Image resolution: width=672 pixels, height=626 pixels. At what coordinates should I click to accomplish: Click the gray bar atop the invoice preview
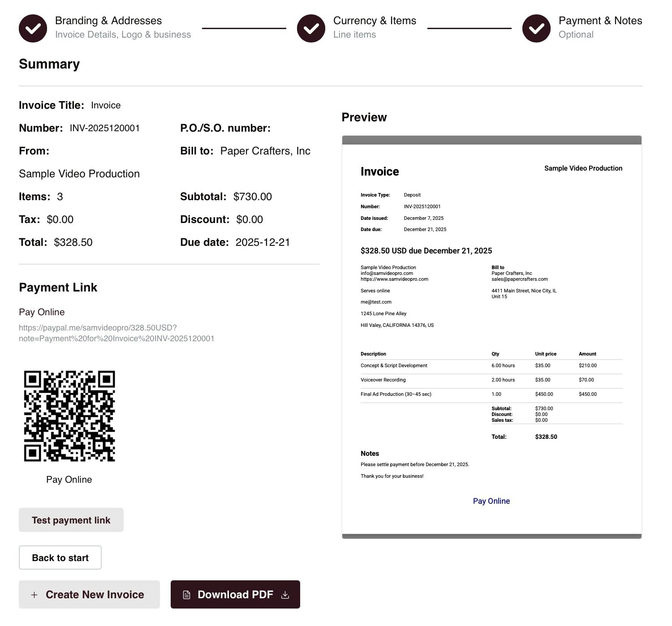pos(492,139)
